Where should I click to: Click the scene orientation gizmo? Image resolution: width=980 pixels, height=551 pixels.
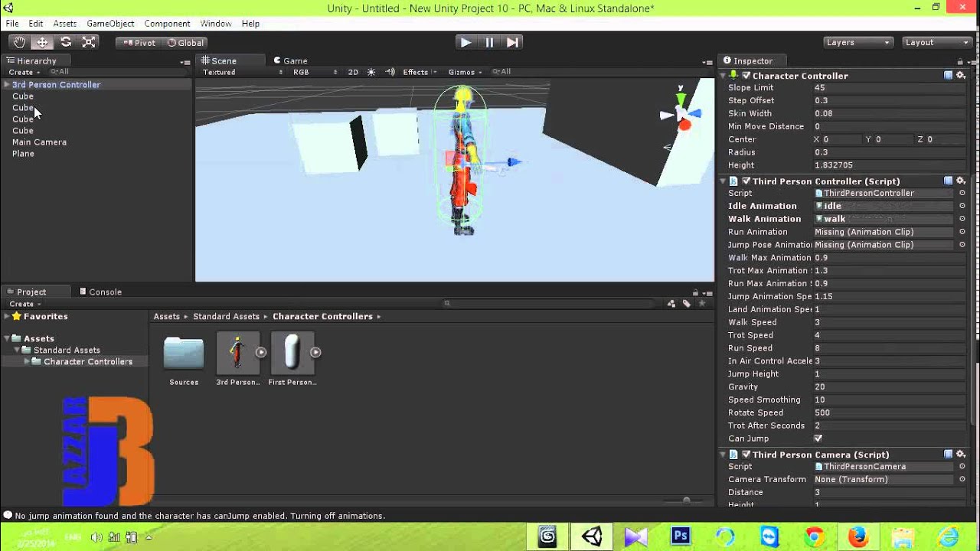point(681,115)
